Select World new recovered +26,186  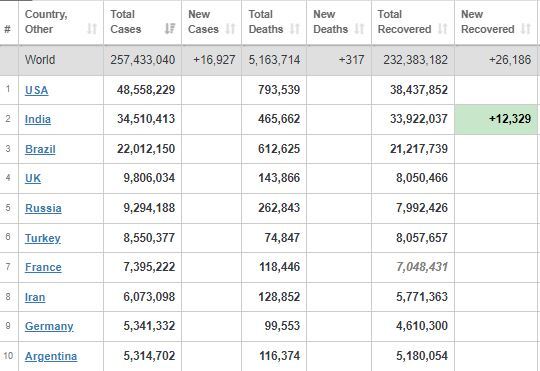(x=510, y=60)
